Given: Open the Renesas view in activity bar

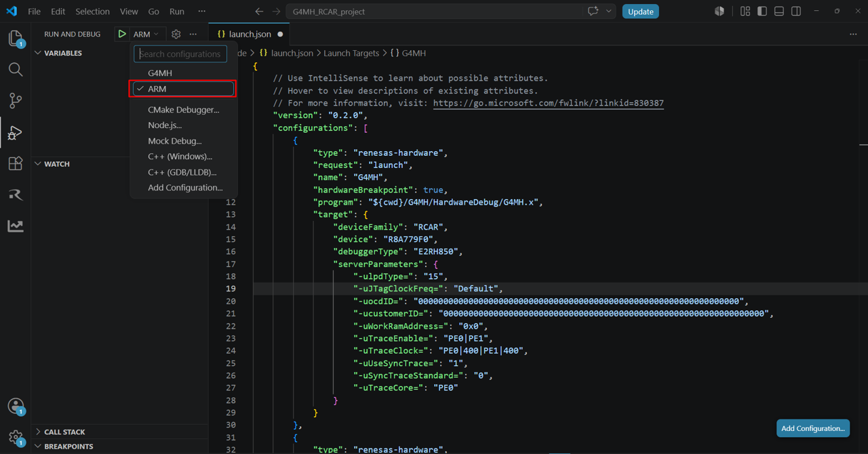Looking at the screenshot, I should pos(16,194).
